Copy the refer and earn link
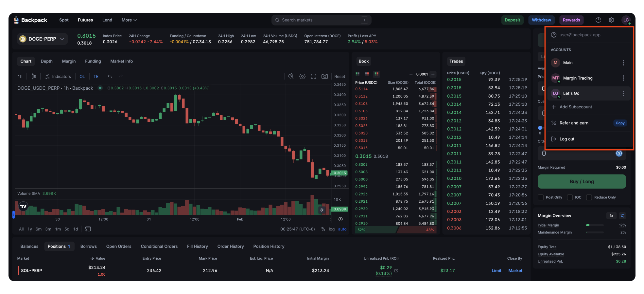This screenshot has width=644, height=294. point(620,123)
